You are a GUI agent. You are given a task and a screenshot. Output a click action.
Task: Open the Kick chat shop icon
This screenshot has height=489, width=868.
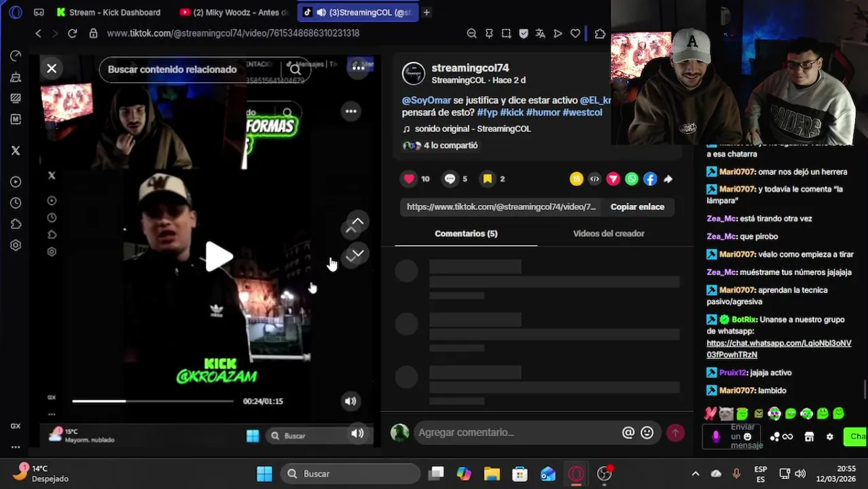pos(809,437)
